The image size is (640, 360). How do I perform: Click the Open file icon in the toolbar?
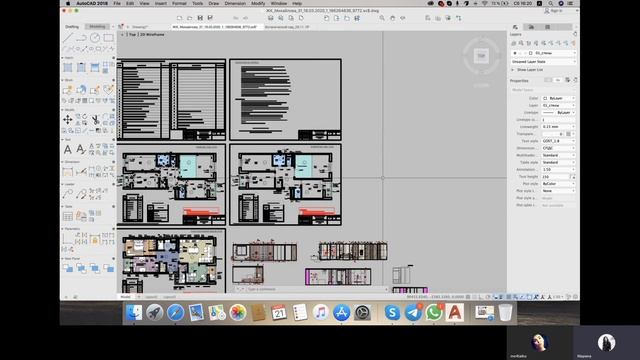(x=189, y=18)
